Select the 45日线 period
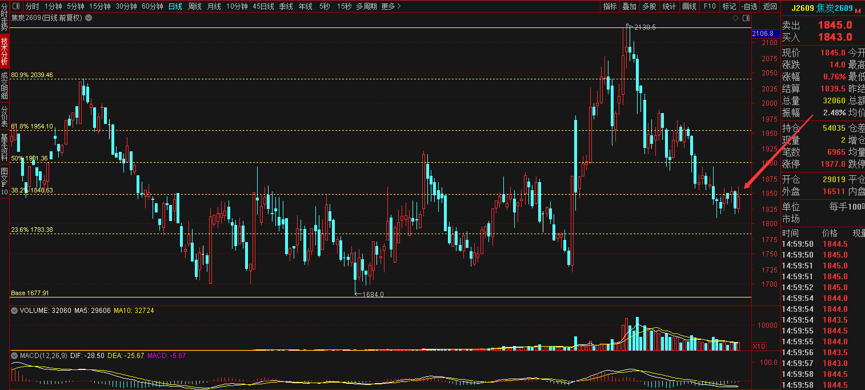The height and width of the screenshot is (390, 865). pos(263,7)
